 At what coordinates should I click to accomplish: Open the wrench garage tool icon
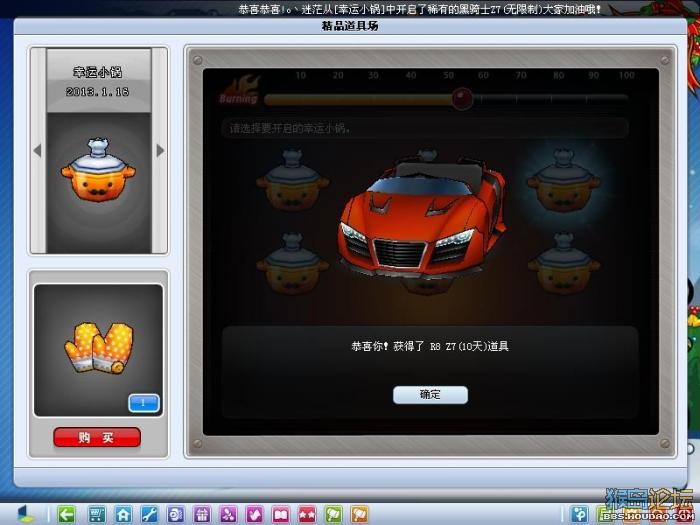coord(149,514)
